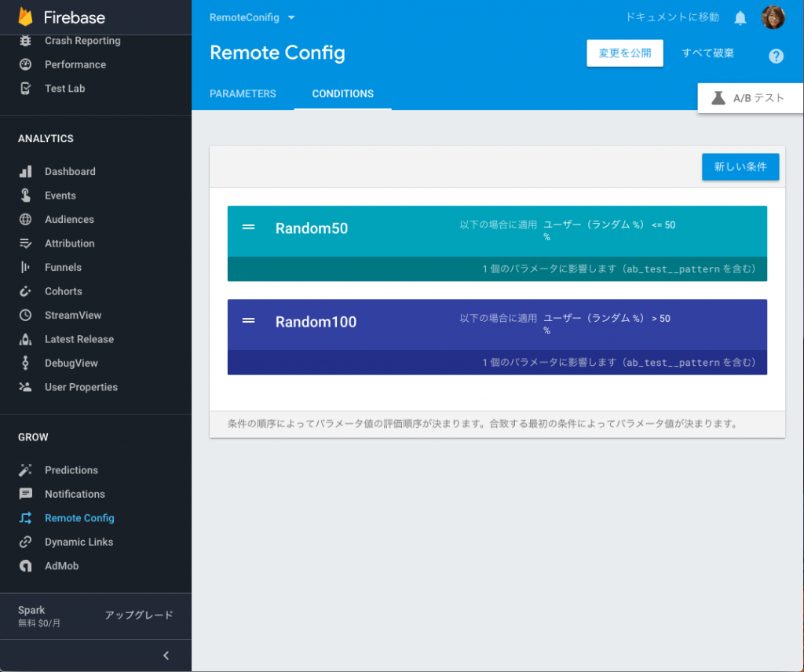The height and width of the screenshot is (672, 804).
Task: Click 変更を公開 publish button
Action: 624,53
